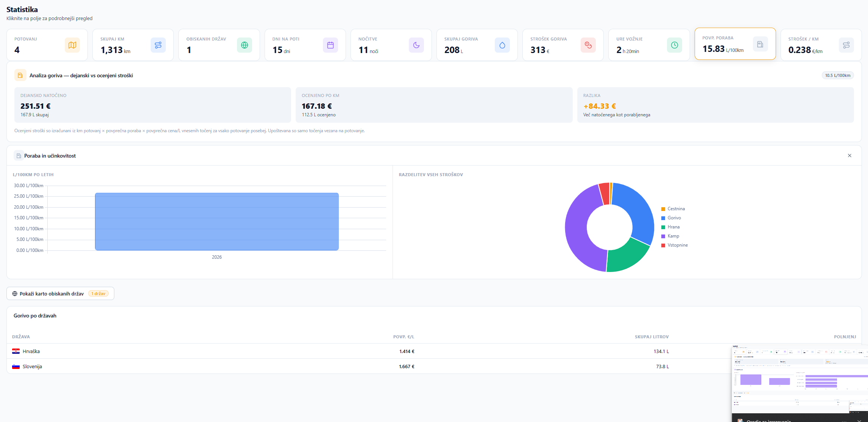
Task: Click the calendar icon on DNI NA POTI card
Action: point(330,45)
